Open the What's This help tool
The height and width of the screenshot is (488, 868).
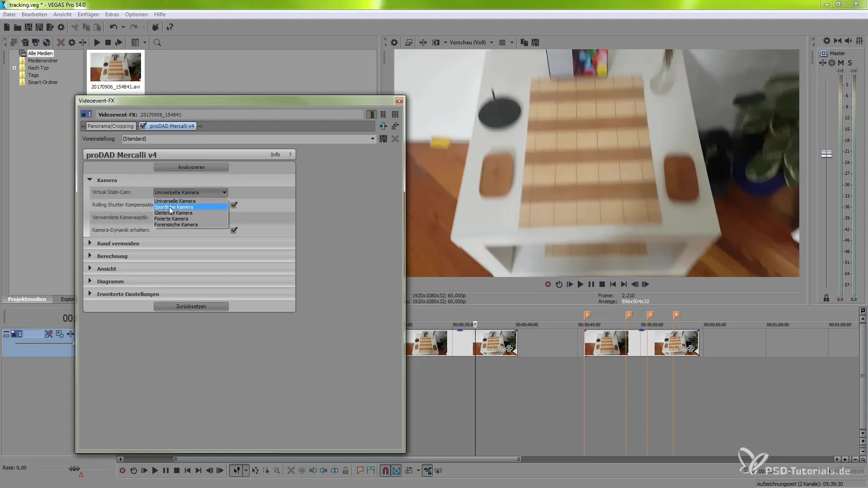[170, 28]
